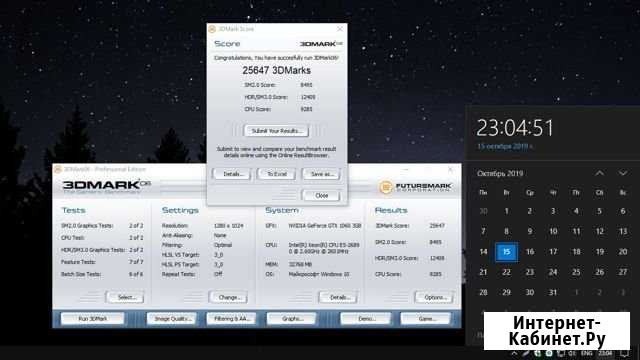640x360 pixels.
Task: Click the 25647 3DMarks score text
Action: tap(276, 71)
